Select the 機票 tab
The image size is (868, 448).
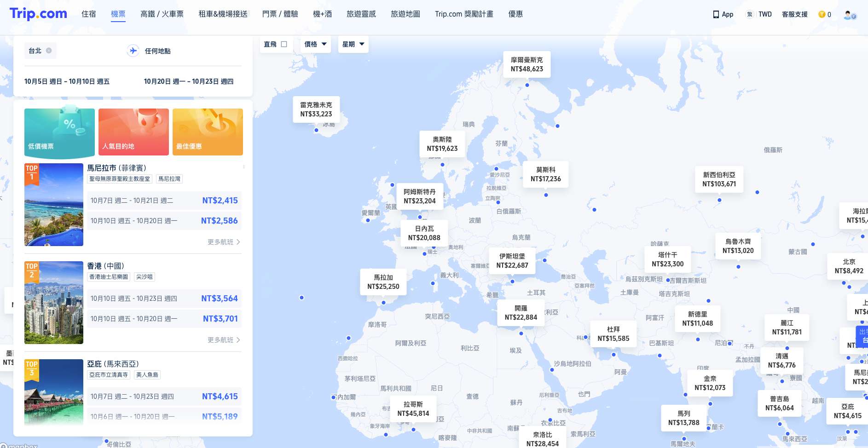pos(118,14)
